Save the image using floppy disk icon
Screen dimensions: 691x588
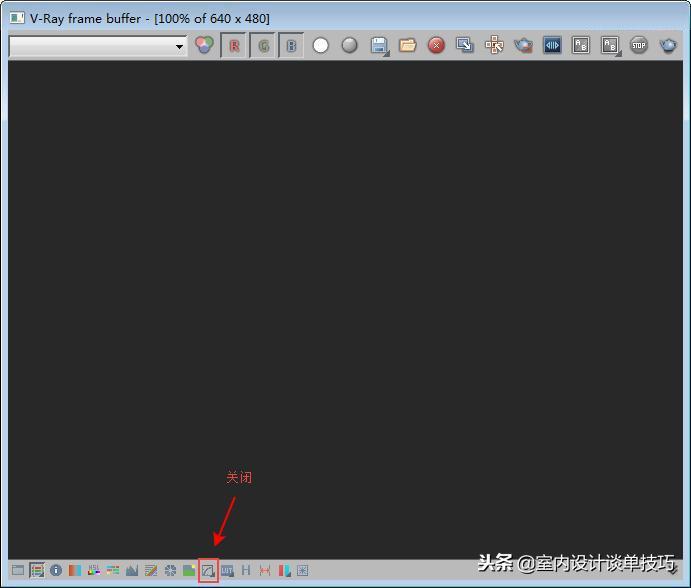(x=379, y=45)
